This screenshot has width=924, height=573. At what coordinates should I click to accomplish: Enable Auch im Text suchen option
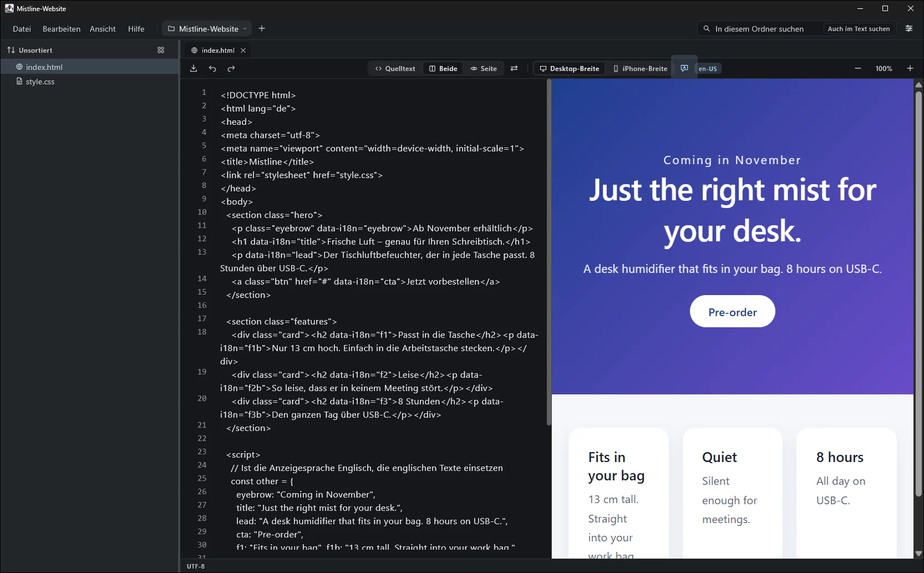(x=859, y=29)
